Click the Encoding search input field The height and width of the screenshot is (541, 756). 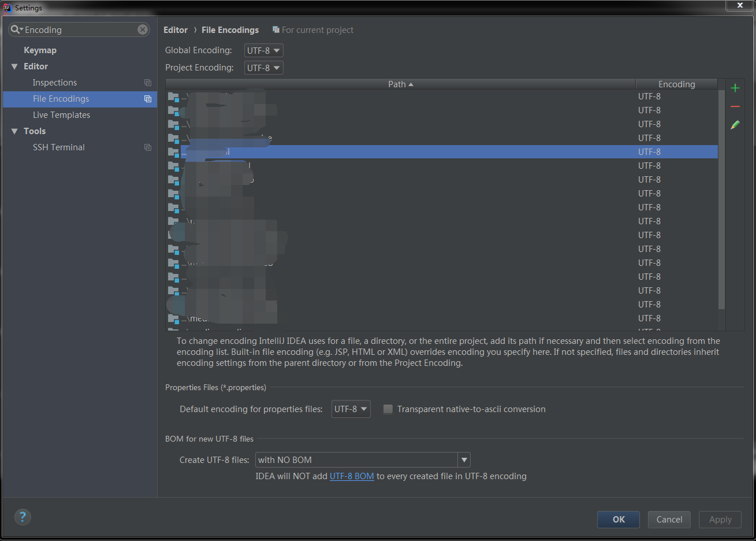[80, 29]
